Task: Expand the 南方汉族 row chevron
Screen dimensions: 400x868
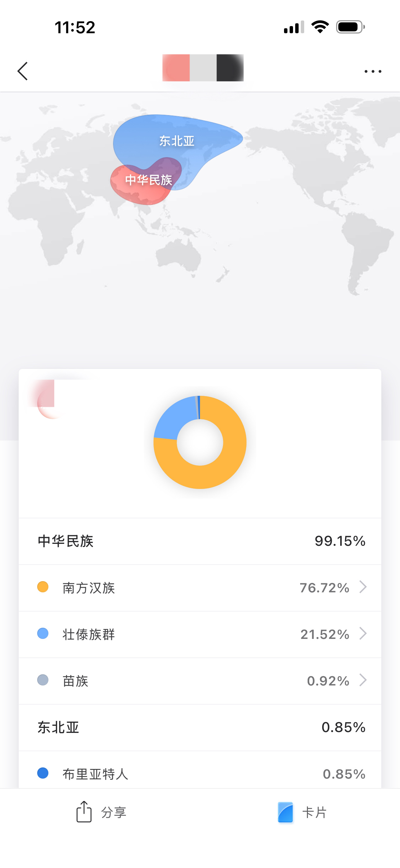Action: pyautogui.click(x=362, y=587)
